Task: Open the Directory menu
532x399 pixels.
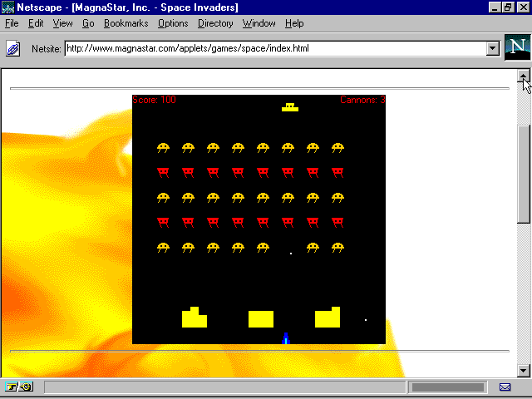Action: tap(215, 23)
